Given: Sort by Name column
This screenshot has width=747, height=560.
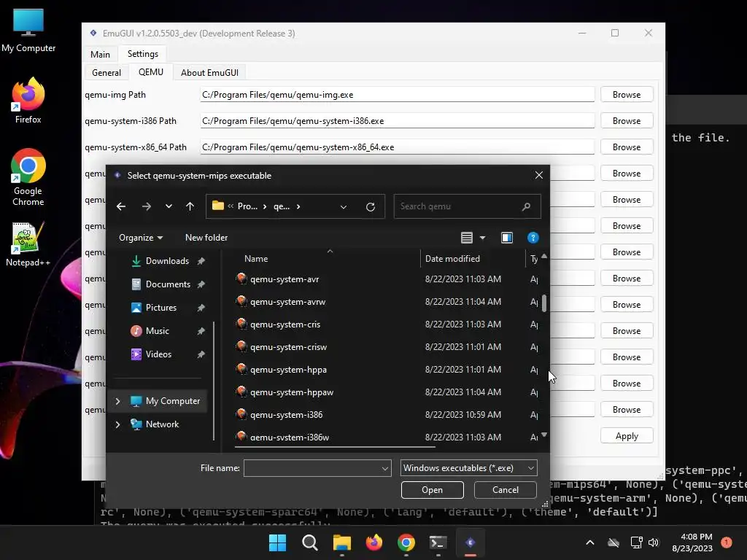Looking at the screenshot, I should click(256, 259).
